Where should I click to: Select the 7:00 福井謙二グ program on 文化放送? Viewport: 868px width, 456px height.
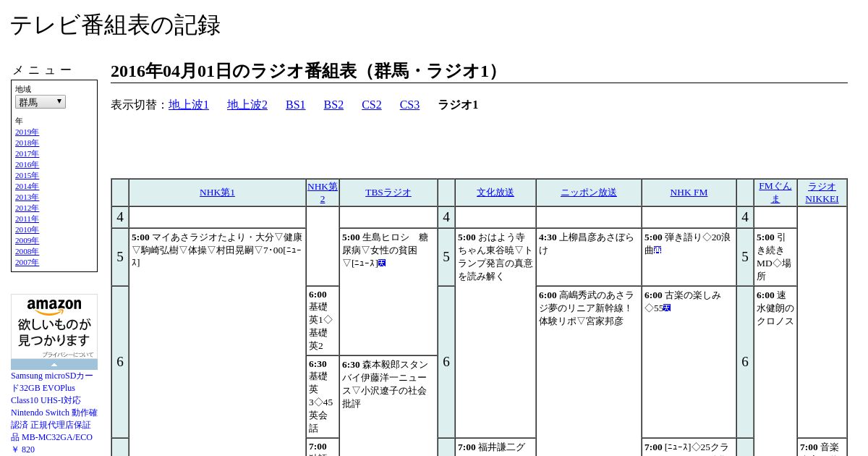tap(495, 447)
